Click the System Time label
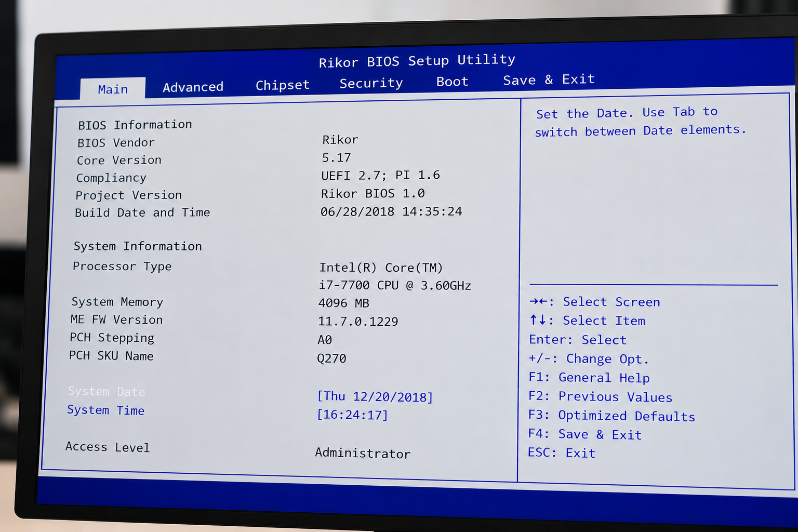 point(105,410)
